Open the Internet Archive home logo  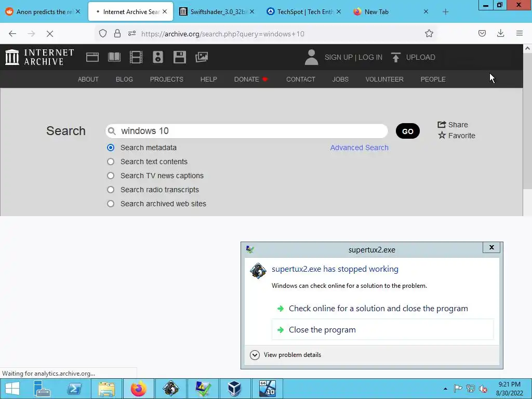point(39,57)
